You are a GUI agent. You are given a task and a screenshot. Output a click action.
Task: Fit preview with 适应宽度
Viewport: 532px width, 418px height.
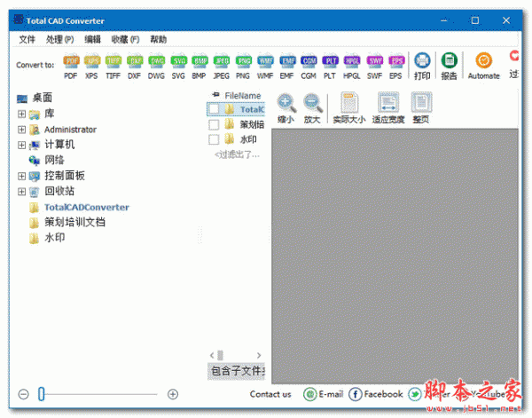pyautogui.click(x=388, y=108)
